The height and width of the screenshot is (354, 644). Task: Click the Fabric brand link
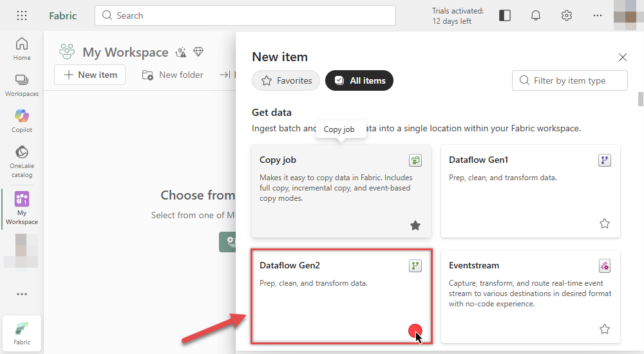coord(63,15)
